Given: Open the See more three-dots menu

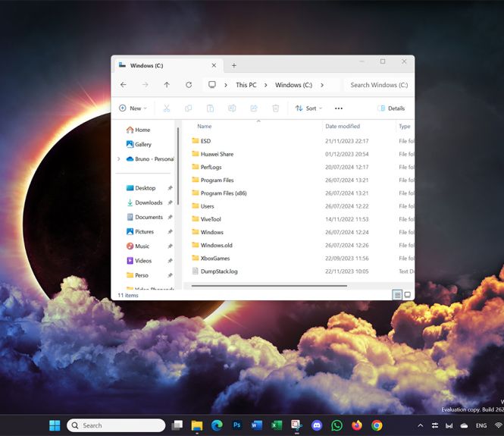Looking at the screenshot, I should coord(339,108).
